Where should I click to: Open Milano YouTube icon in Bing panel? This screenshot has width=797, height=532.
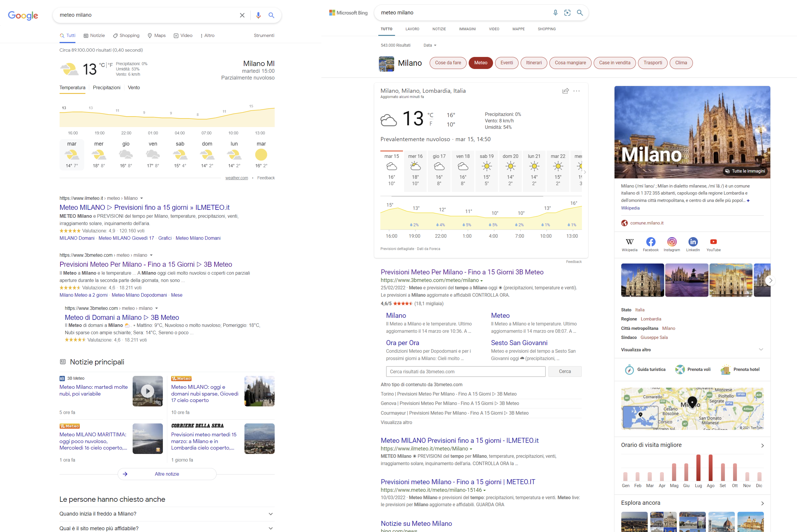714,242
